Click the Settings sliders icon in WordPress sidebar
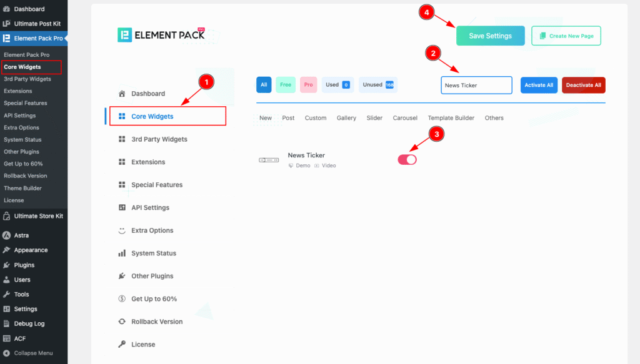 [x=6, y=309]
